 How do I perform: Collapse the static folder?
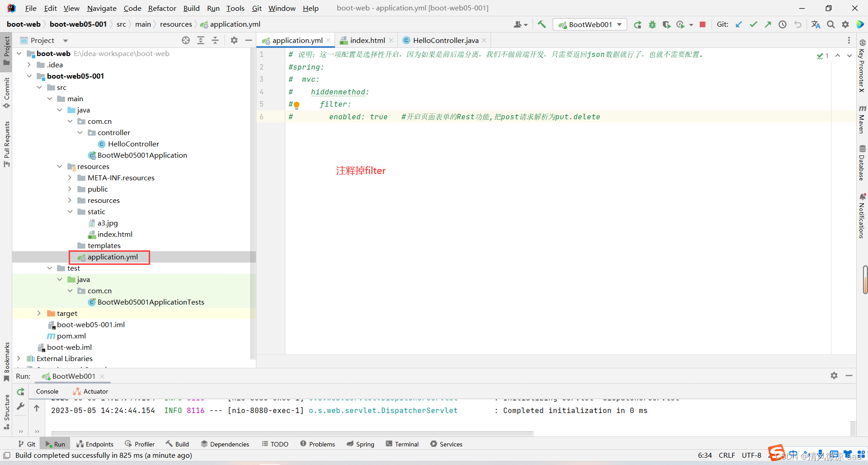point(70,211)
